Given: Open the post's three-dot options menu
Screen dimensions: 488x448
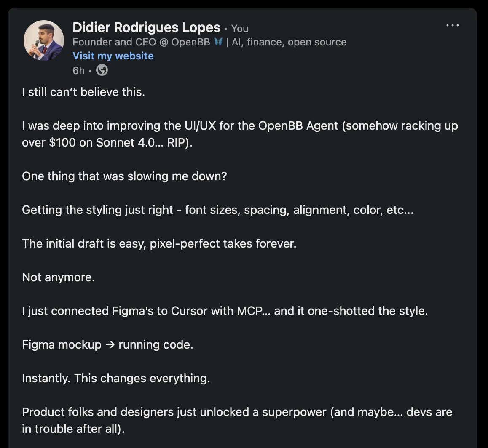Looking at the screenshot, I should 452,26.
